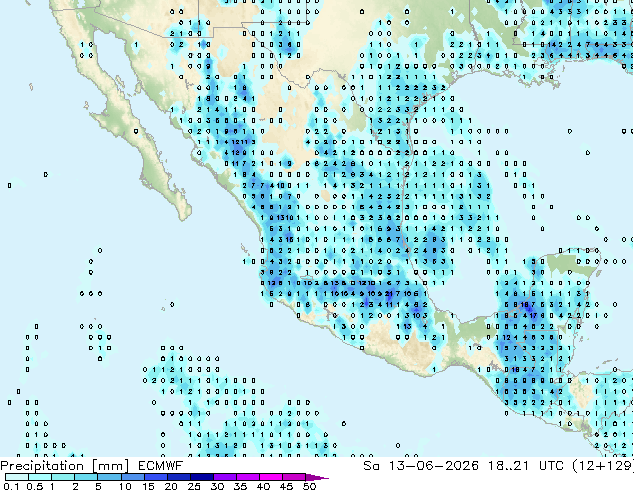Click the legend value '25'
The height and width of the screenshot is (490, 634).
coord(194,486)
